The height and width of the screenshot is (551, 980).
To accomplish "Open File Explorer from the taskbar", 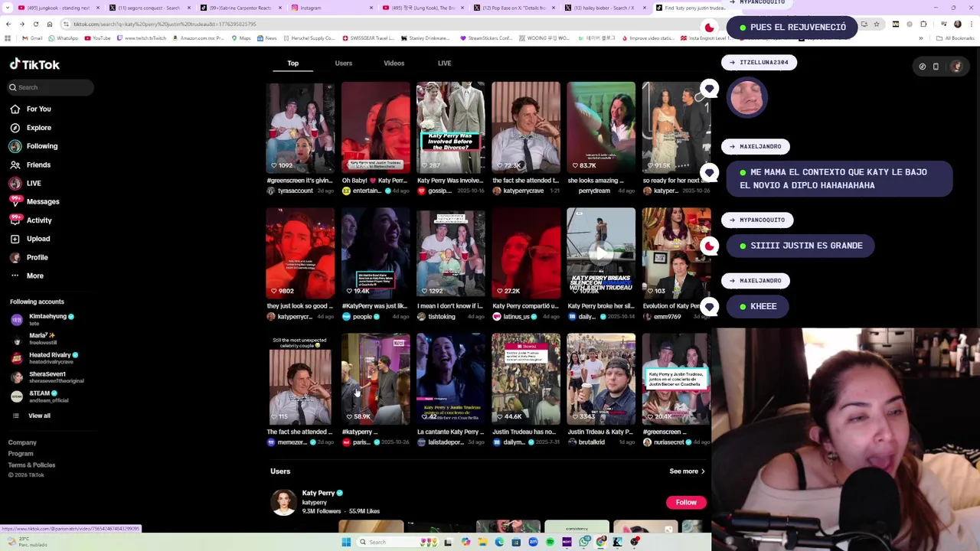I will pos(482,542).
